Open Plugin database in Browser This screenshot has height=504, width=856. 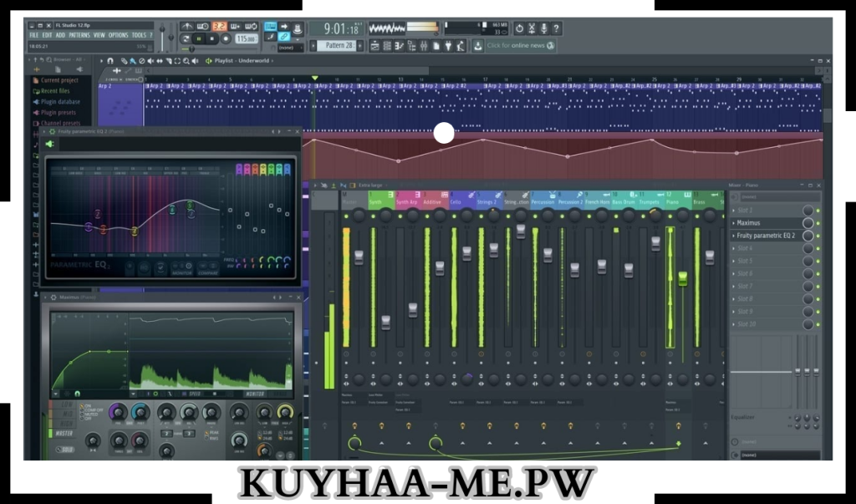pos(56,102)
